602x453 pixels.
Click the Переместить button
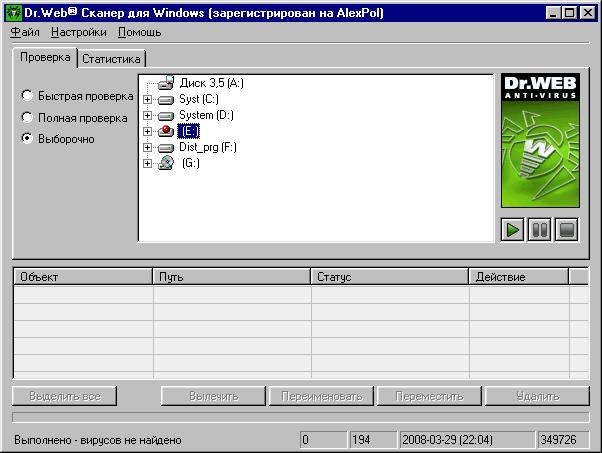[430, 396]
